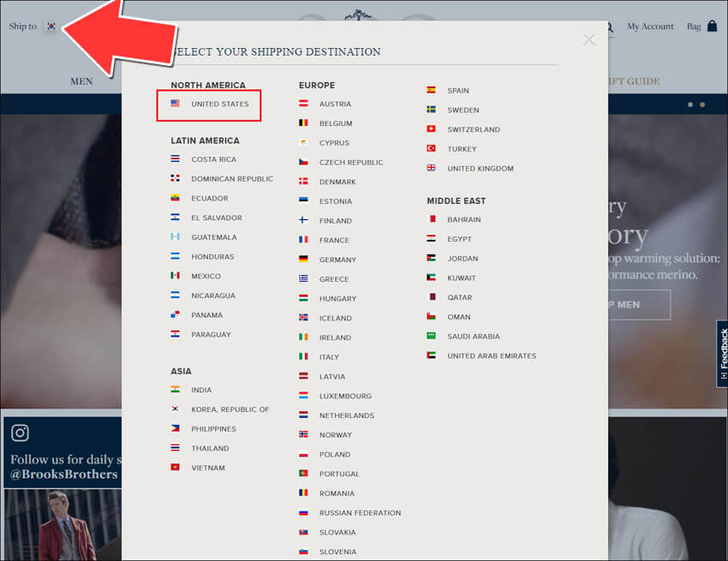Select SWEDEN shipping destination
The height and width of the screenshot is (561, 728).
[x=462, y=110]
